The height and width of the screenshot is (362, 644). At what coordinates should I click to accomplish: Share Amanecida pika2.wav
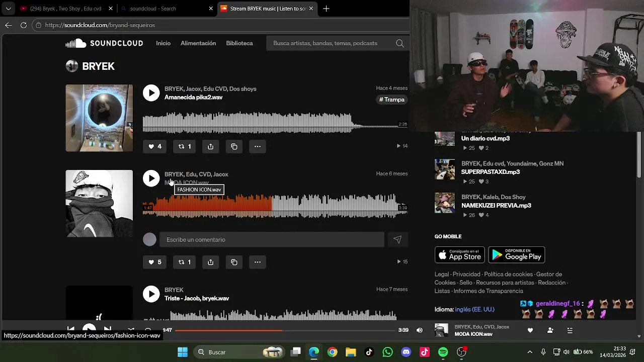pyautogui.click(x=210, y=146)
